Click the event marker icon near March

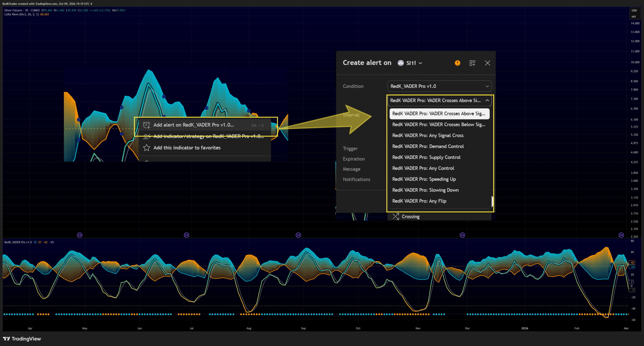click(621, 235)
